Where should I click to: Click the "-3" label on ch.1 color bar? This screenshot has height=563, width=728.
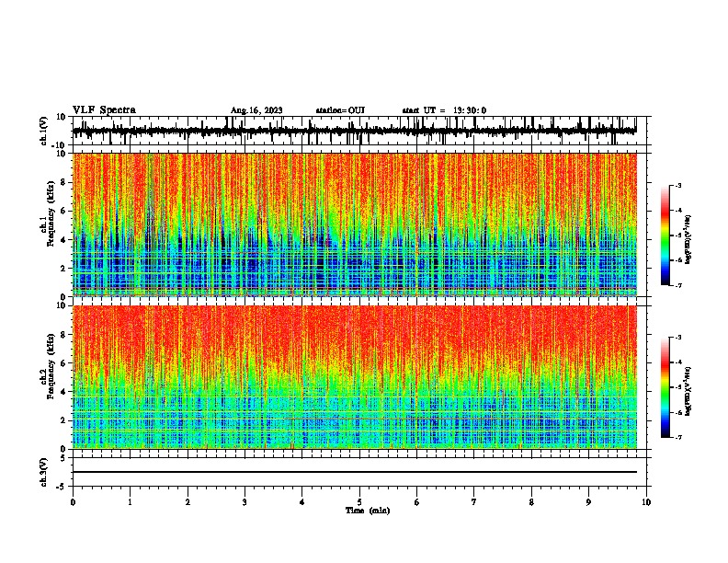(677, 185)
